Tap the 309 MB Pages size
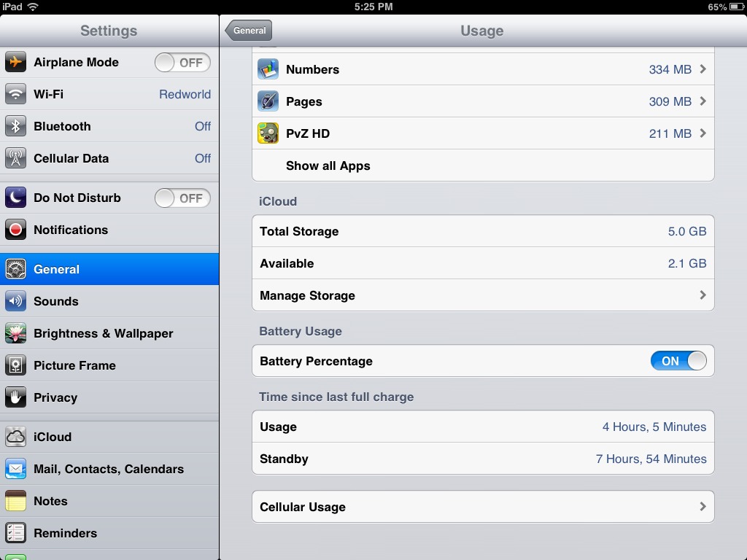 click(x=670, y=101)
